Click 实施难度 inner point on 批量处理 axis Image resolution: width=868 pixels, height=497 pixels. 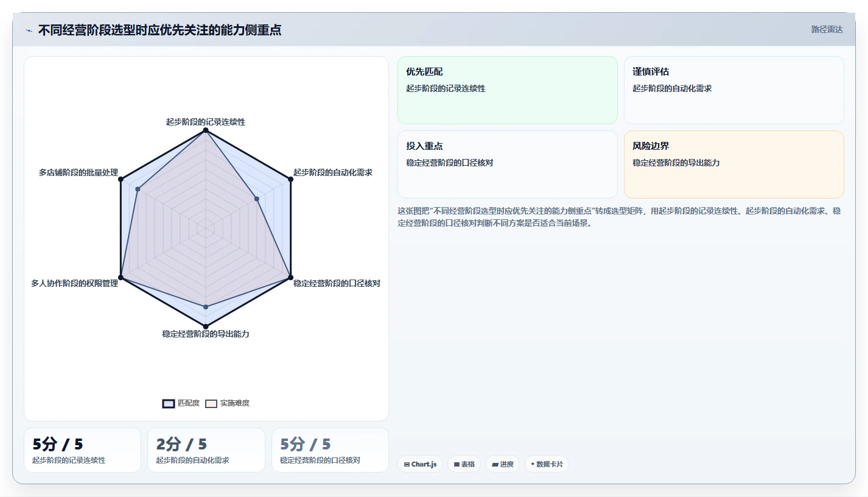(x=138, y=189)
